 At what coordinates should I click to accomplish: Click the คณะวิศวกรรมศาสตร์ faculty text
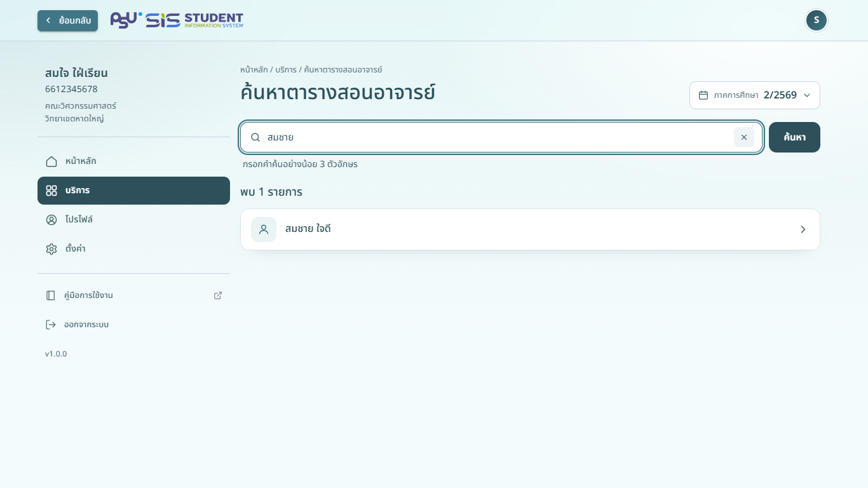81,106
